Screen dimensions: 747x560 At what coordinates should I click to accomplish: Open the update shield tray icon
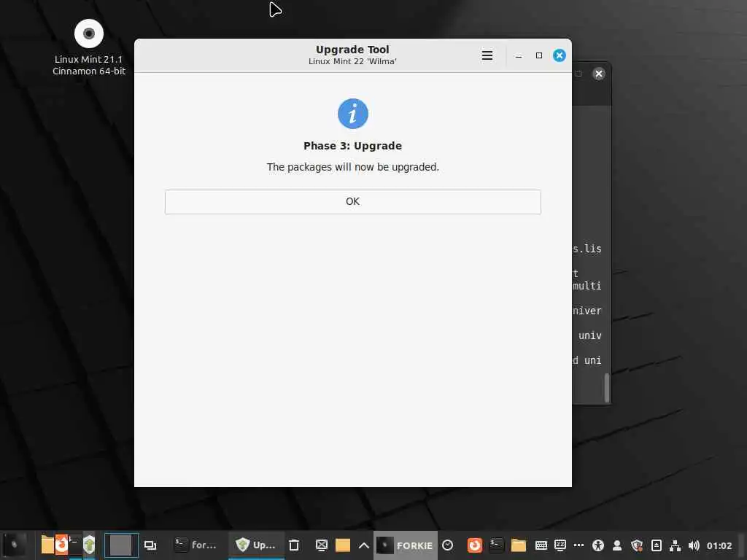click(x=637, y=545)
